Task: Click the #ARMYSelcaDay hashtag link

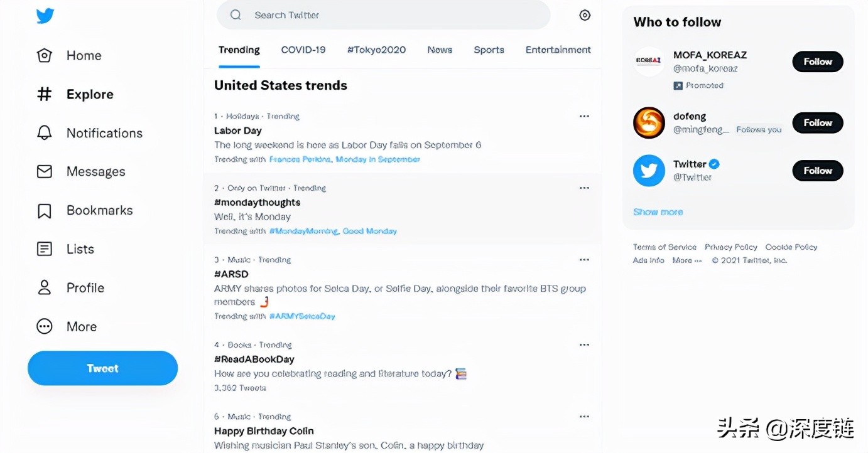Action: coord(302,316)
